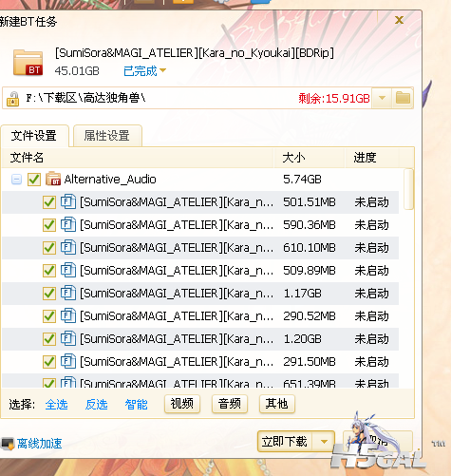The width and height of the screenshot is (451, 476).
Task: Uncheck the 509.89MB file checkbox
Action: (49, 271)
